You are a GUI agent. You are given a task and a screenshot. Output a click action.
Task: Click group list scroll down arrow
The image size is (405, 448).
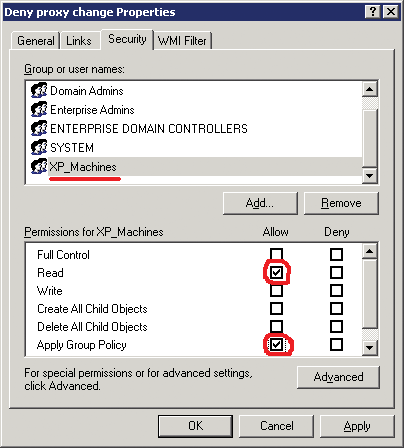pyautogui.click(x=370, y=175)
